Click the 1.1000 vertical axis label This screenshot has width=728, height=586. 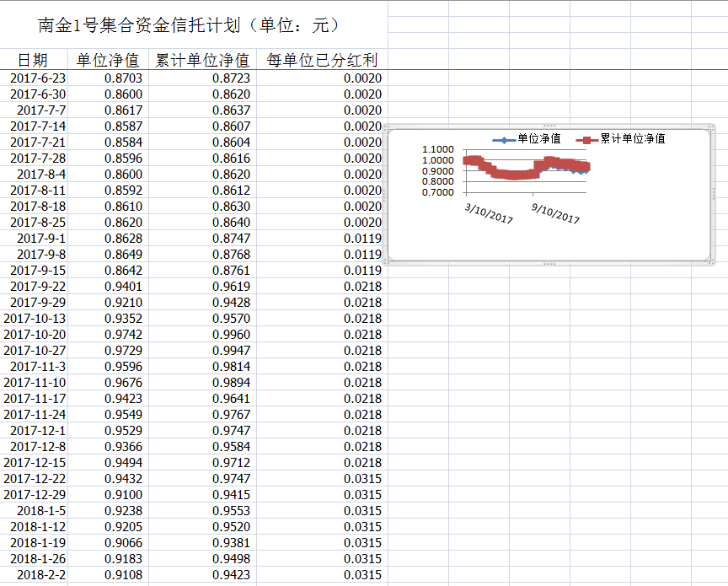[x=437, y=149]
